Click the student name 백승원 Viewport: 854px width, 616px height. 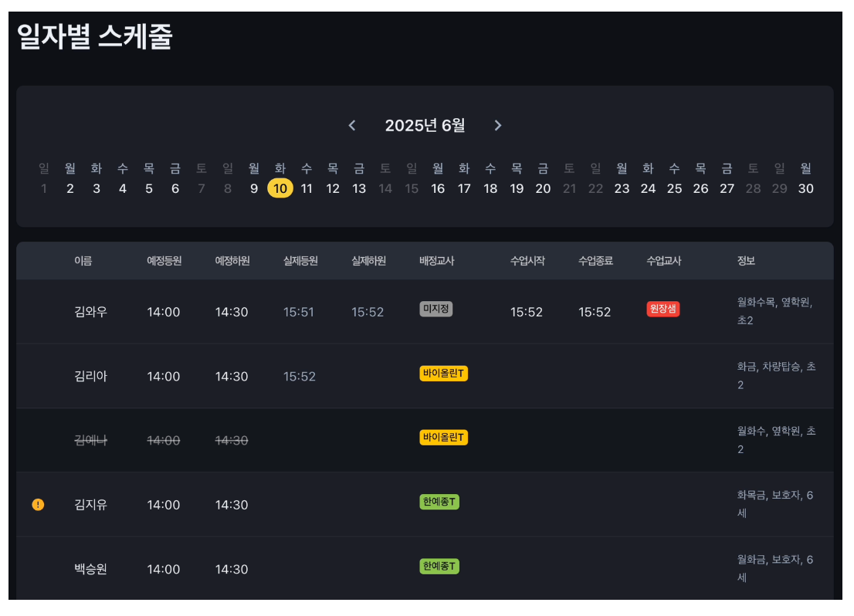tap(91, 569)
